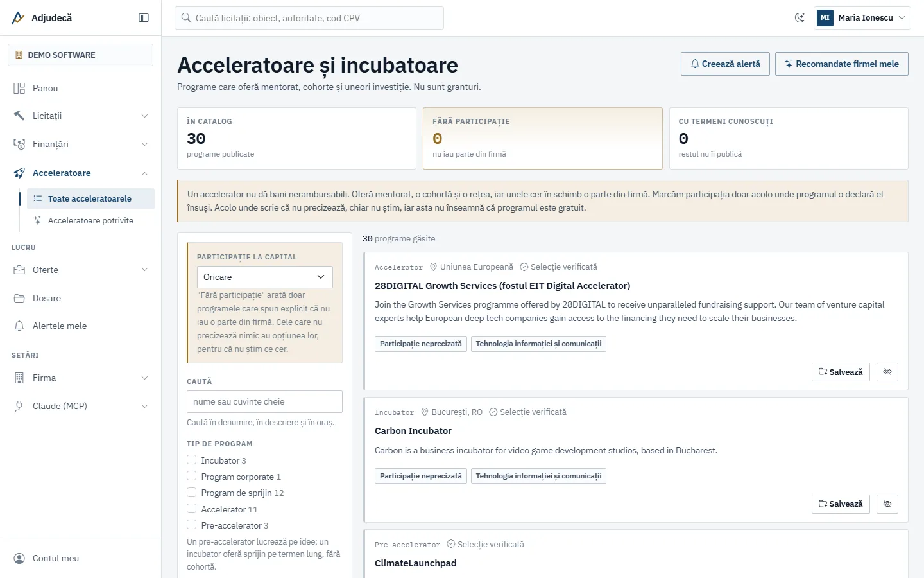Click the list icon of Toate acceleratoarele

(x=38, y=198)
